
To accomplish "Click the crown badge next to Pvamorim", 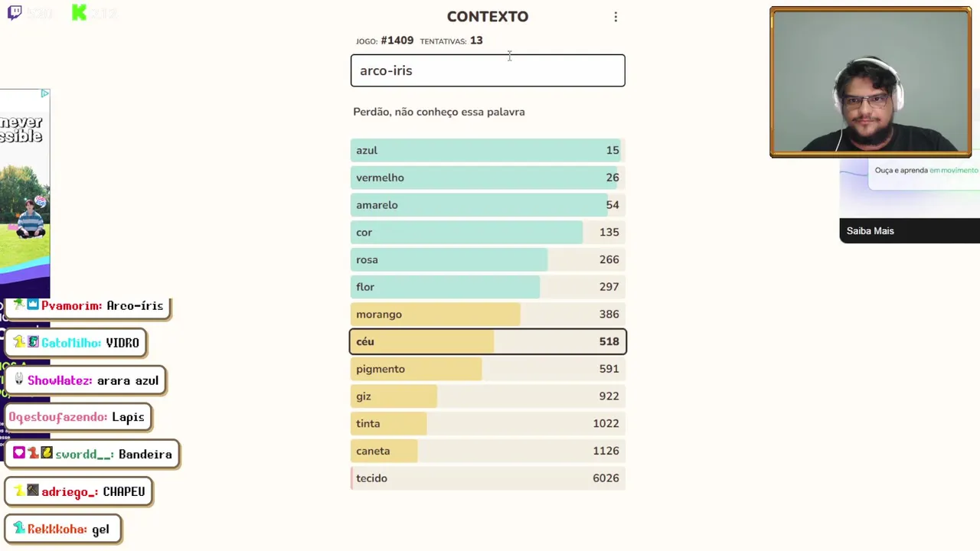I will click(x=33, y=305).
